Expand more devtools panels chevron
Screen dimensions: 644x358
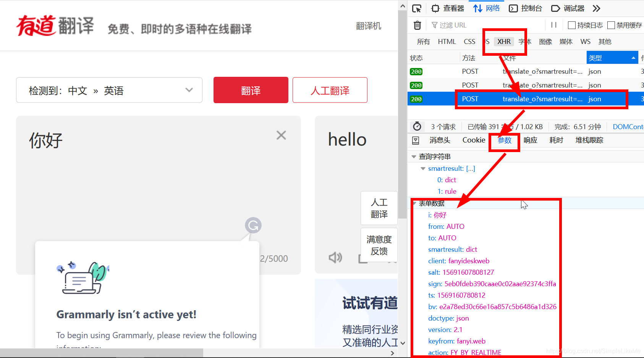[x=596, y=8]
